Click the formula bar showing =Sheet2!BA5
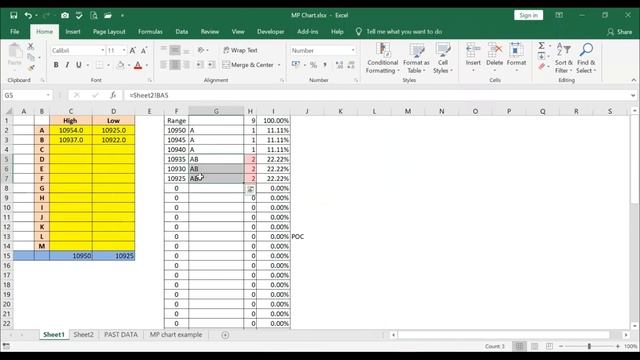 (x=378, y=95)
